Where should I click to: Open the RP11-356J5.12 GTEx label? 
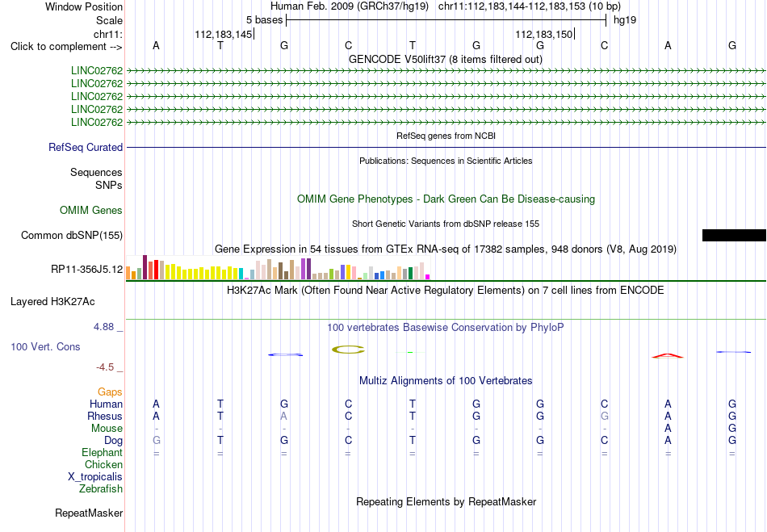[x=87, y=270]
